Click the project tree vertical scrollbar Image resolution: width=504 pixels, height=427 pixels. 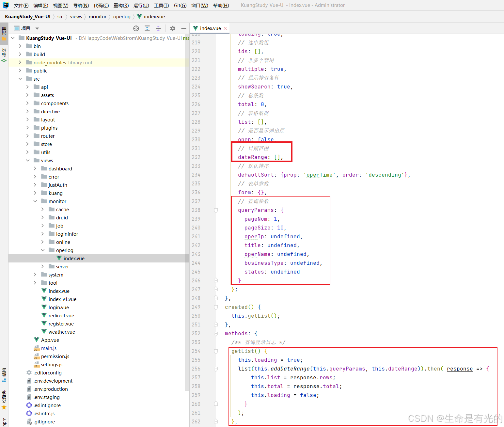[x=187, y=212]
